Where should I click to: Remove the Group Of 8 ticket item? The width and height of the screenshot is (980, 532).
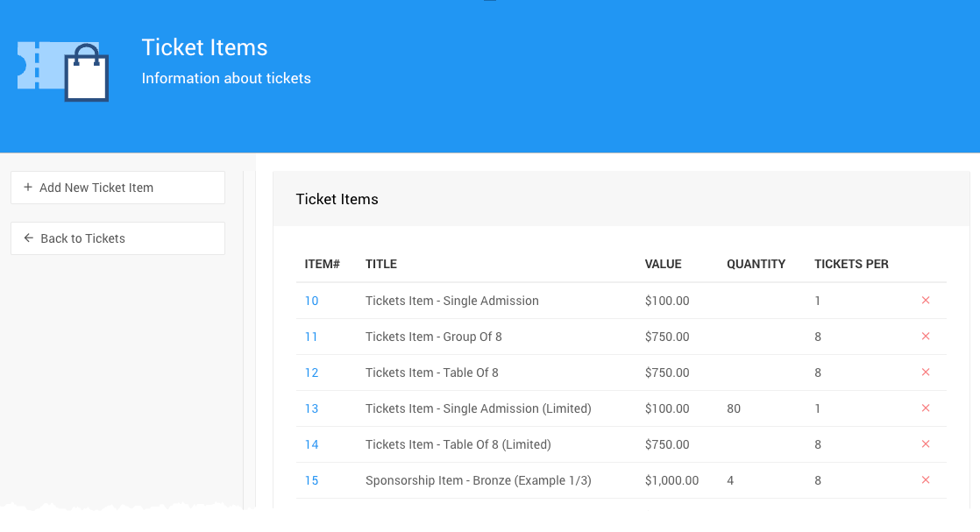click(926, 337)
